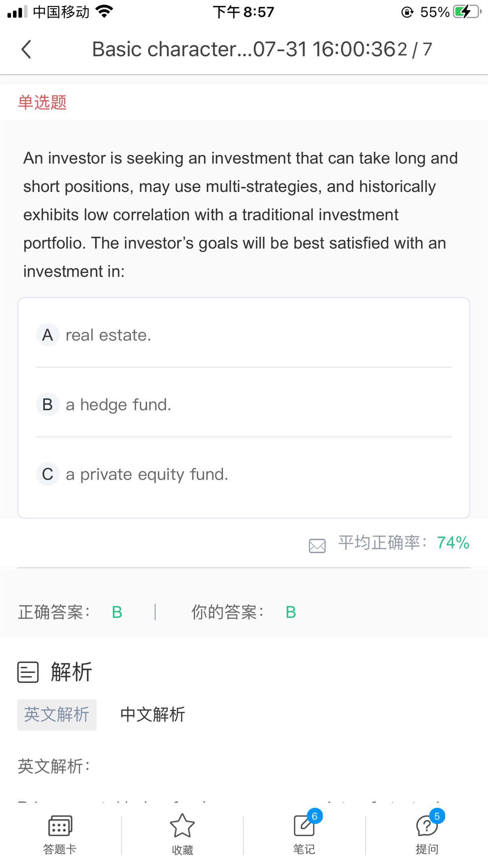Tap the back arrow icon
The height and width of the screenshot is (868, 488).
[x=26, y=50]
